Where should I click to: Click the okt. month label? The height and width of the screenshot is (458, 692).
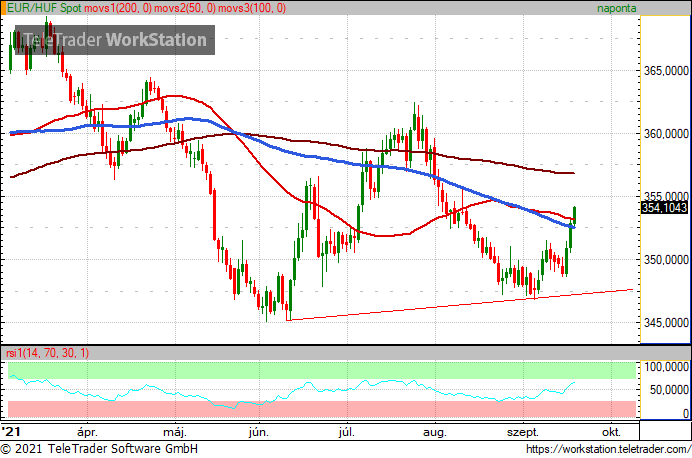(611, 432)
